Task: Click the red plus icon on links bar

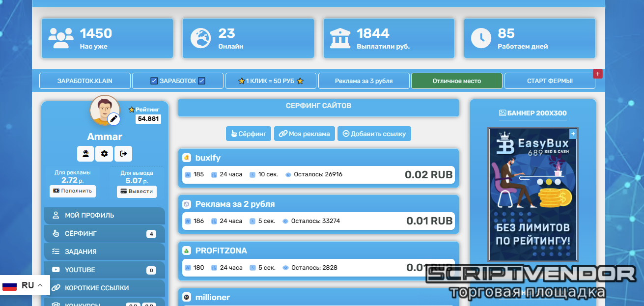Action: 598,74
